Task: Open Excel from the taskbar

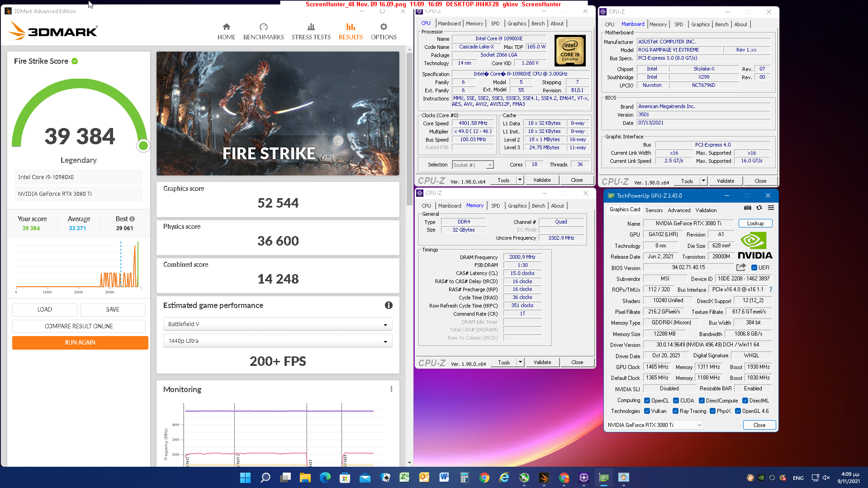Action: tap(404, 478)
